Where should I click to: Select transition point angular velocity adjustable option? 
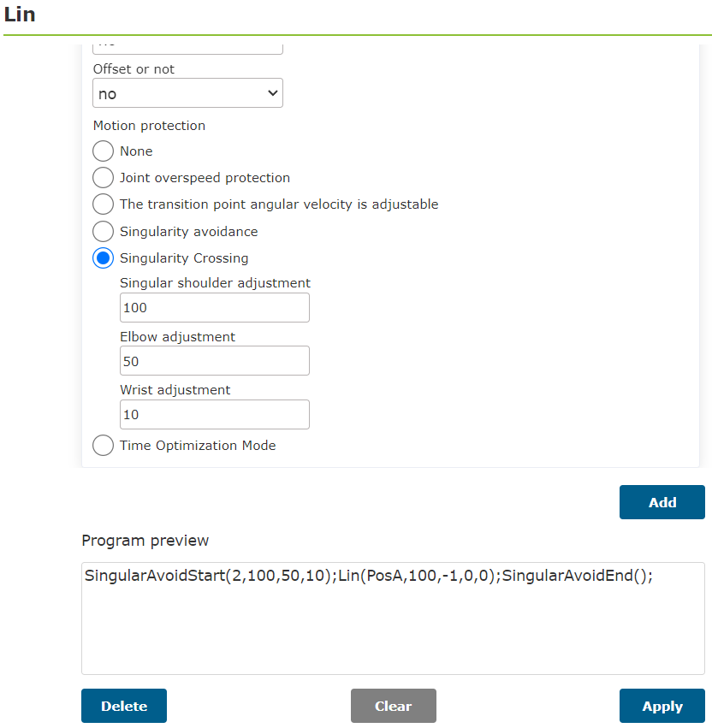pos(103,204)
